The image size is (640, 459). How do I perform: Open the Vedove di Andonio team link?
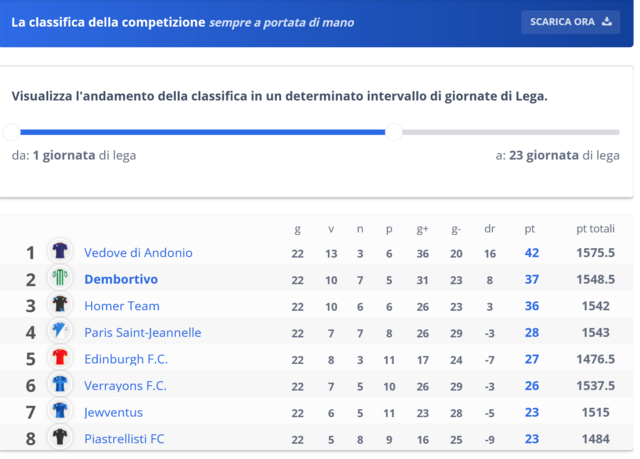[138, 253]
